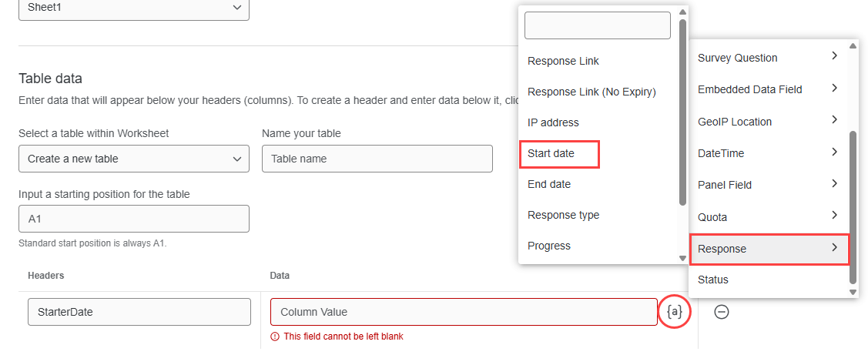The image size is (868, 355).
Task: Expand Survey Question submenu
Action: 769,58
